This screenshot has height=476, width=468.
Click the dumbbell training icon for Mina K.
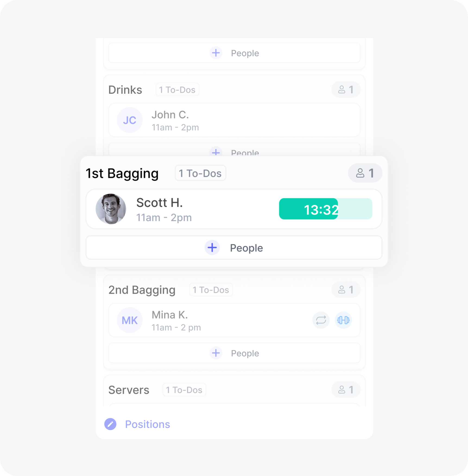click(343, 320)
